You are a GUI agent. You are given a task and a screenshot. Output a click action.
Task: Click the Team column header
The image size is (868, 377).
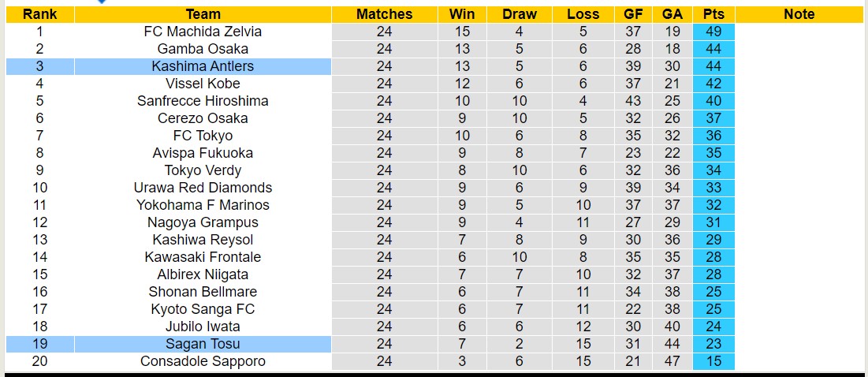click(x=203, y=14)
